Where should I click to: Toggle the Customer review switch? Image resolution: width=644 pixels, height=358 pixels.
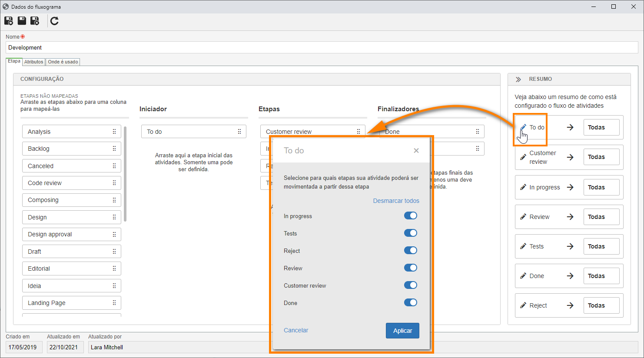411,285
